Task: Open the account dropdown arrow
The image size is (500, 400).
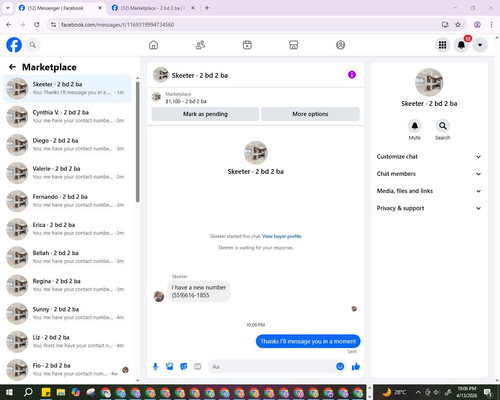Action: (480, 45)
